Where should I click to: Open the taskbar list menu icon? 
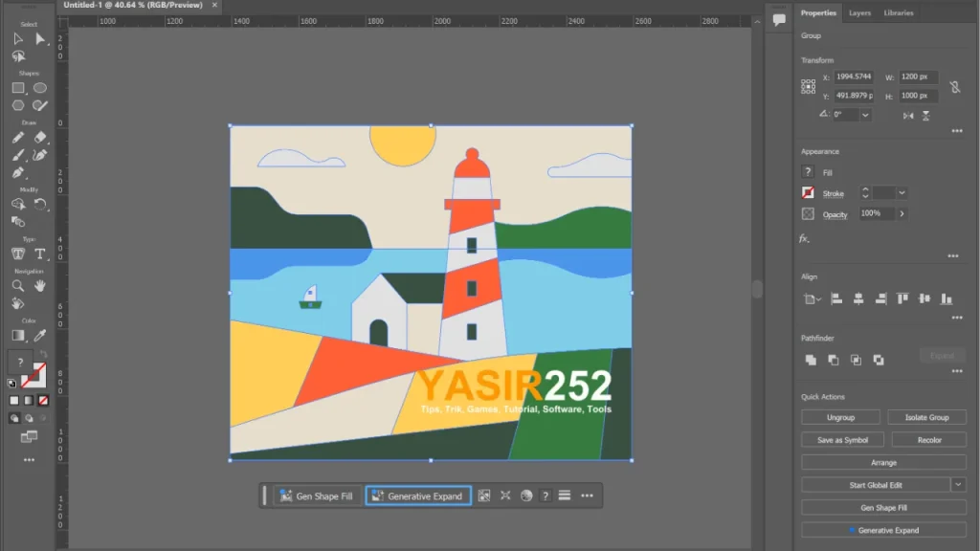point(565,496)
